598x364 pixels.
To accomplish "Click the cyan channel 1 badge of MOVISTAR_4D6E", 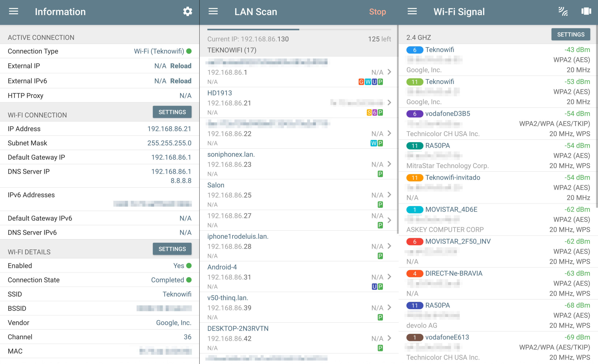I will click(x=415, y=210).
